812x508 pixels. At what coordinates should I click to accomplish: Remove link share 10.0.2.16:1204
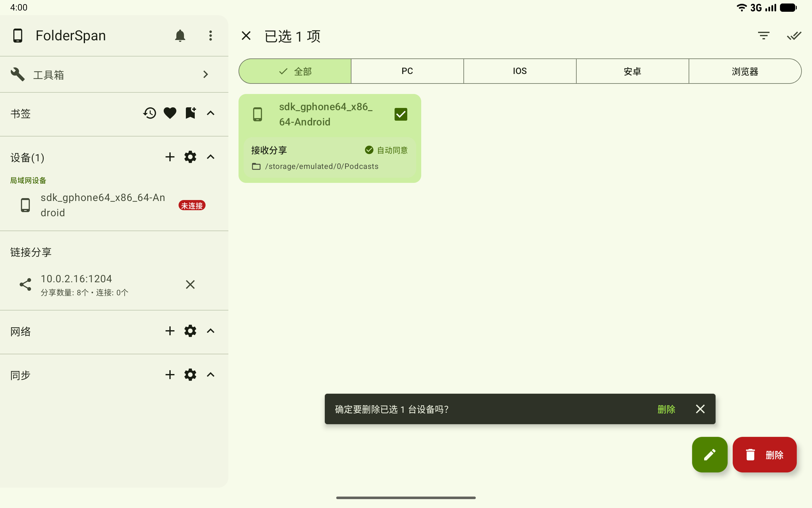pyautogui.click(x=190, y=284)
